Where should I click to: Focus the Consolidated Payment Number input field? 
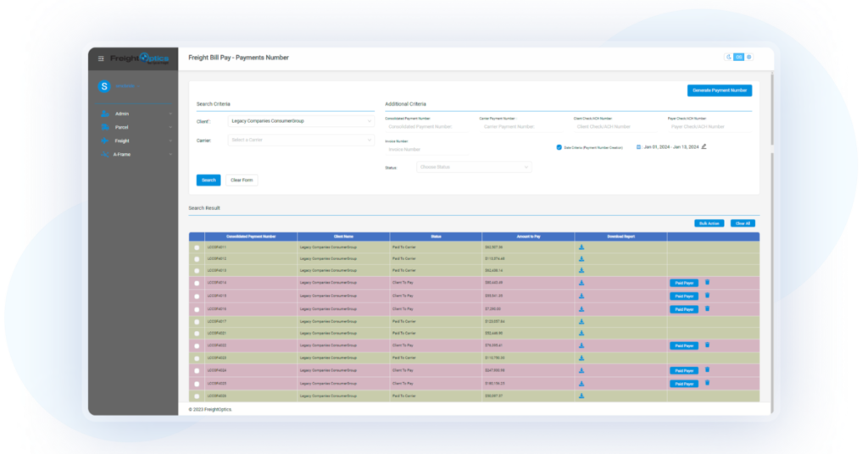(427, 127)
